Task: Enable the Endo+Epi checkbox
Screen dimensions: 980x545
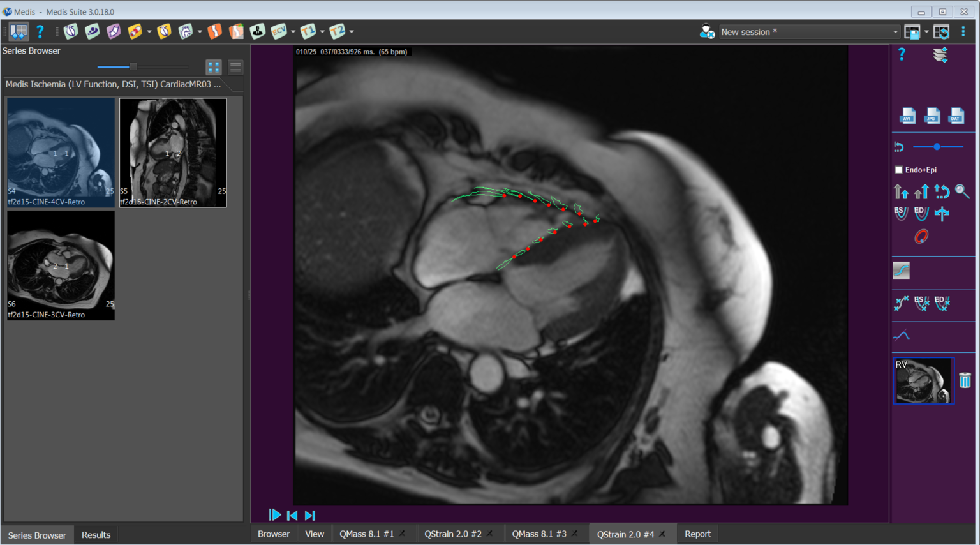Action: (899, 170)
